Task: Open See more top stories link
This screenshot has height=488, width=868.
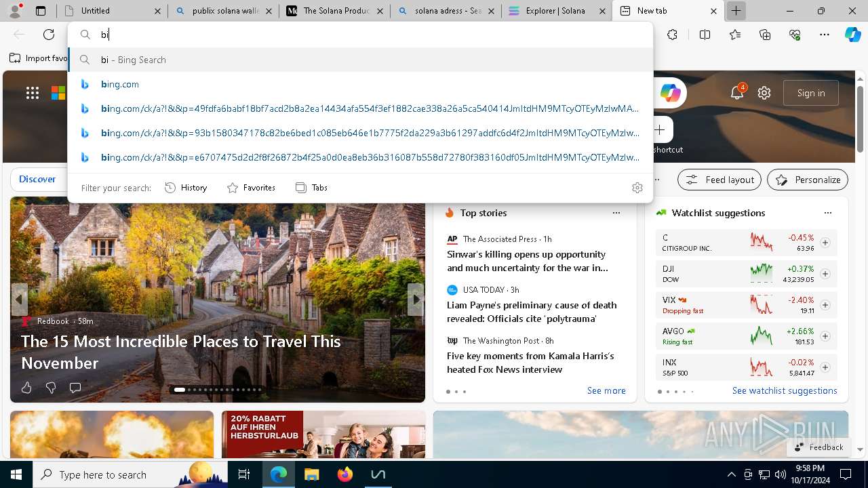Action: [x=606, y=390]
